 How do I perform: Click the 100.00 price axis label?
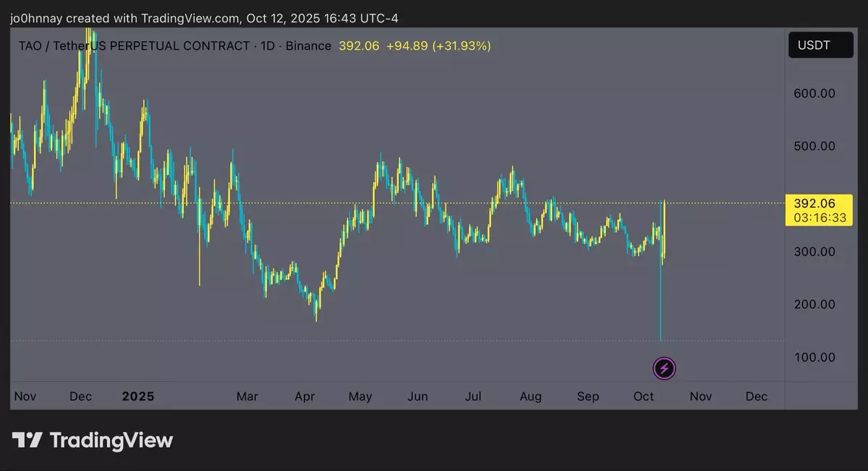814,357
